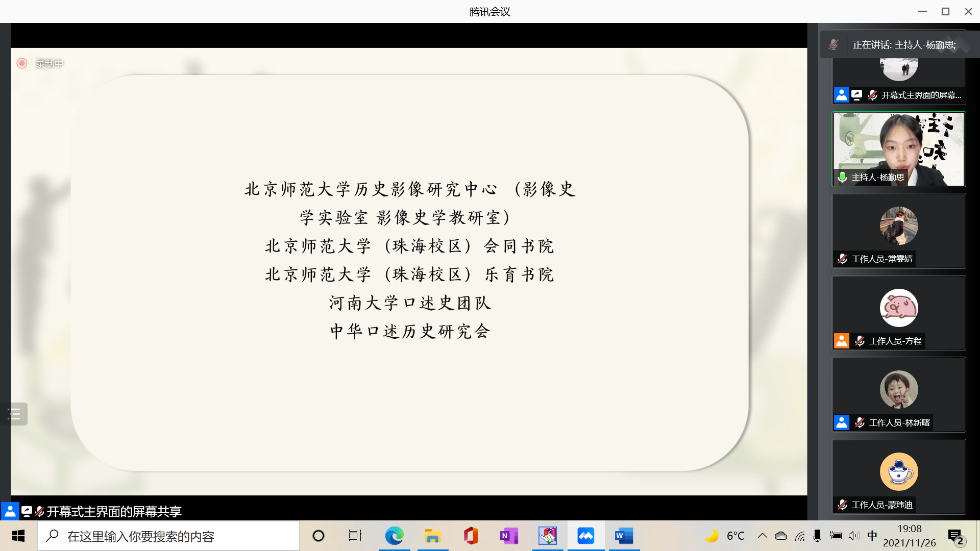Click the recording indicator red circle
Screen dimensions: 980x551
[22, 63]
